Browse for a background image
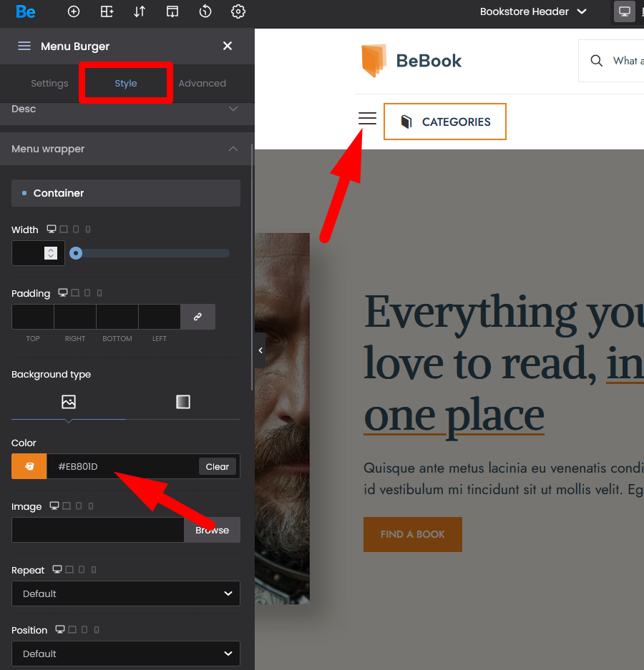Viewport: 644px width, 670px height. [212, 530]
